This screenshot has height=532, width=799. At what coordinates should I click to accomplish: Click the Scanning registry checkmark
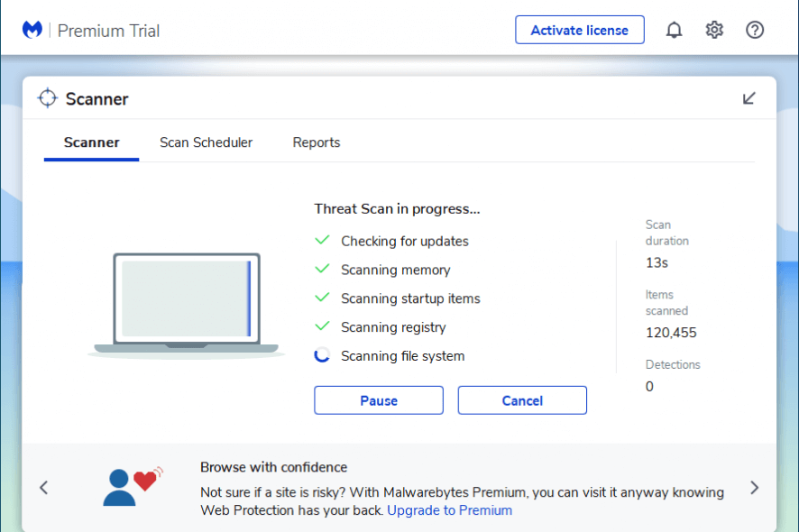pyautogui.click(x=322, y=326)
